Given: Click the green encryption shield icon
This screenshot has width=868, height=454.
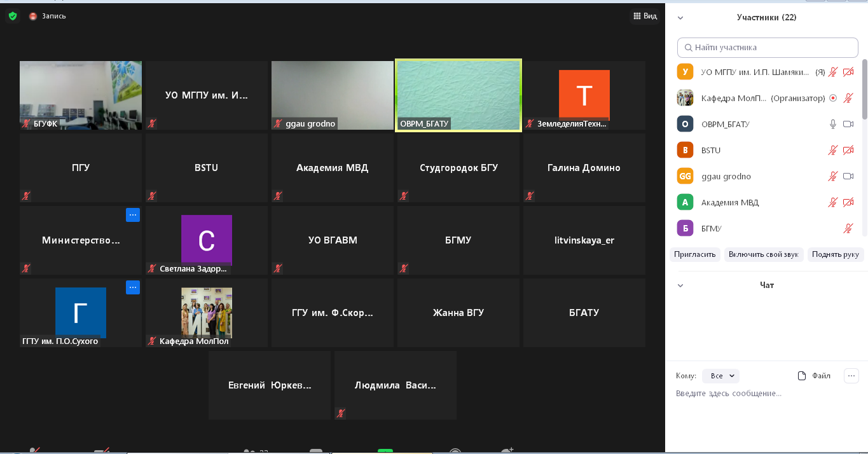Looking at the screenshot, I should pyautogui.click(x=13, y=16).
